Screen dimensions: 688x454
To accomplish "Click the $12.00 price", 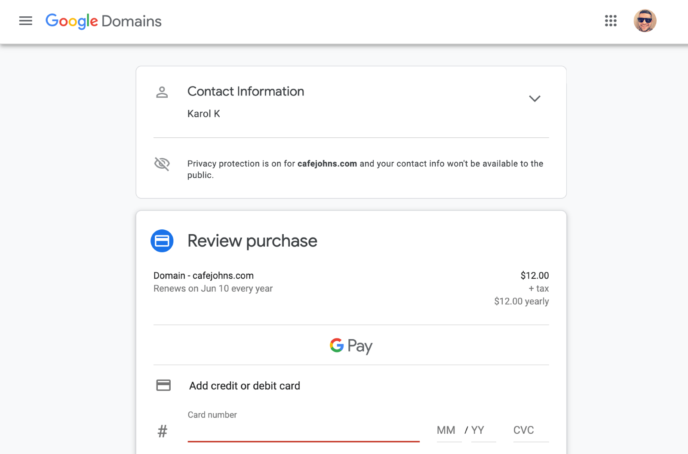I will pos(534,275).
